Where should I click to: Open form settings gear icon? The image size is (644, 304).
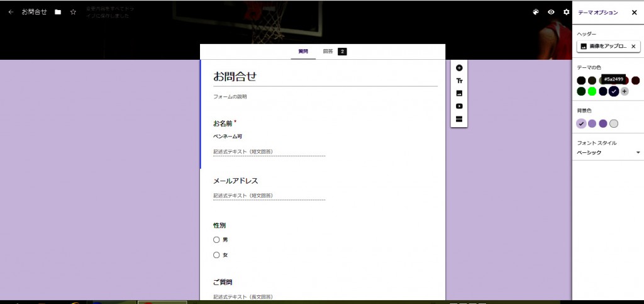click(566, 12)
